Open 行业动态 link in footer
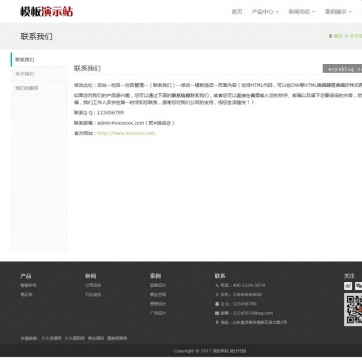The width and height of the screenshot is (362, 362). pyautogui.click(x=93, y=295)
